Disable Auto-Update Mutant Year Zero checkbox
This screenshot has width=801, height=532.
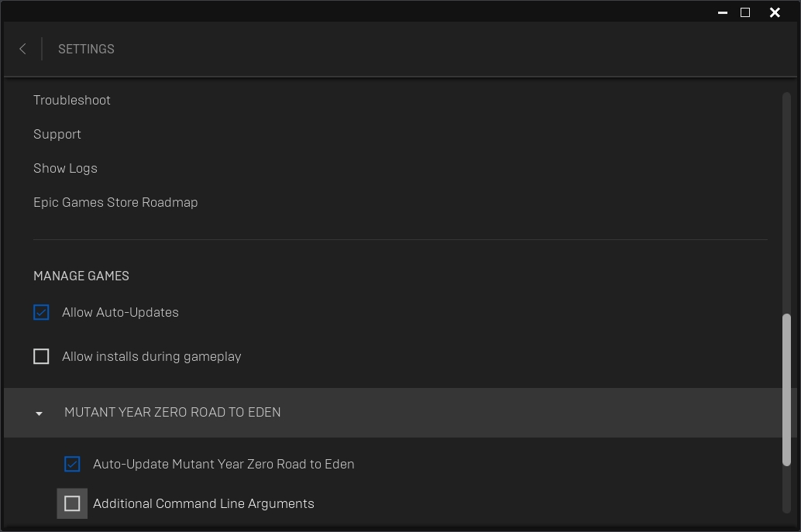click(x=72, y=464)
